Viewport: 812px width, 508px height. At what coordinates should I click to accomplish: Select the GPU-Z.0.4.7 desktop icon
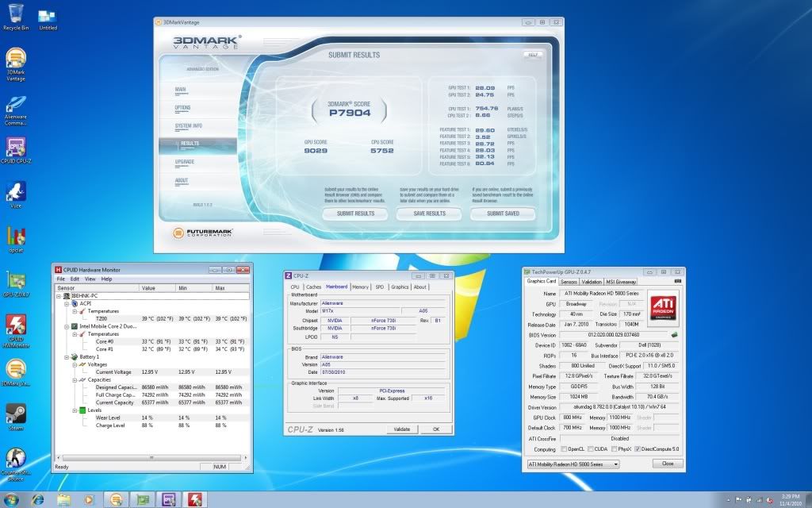(x=16, y=283)
